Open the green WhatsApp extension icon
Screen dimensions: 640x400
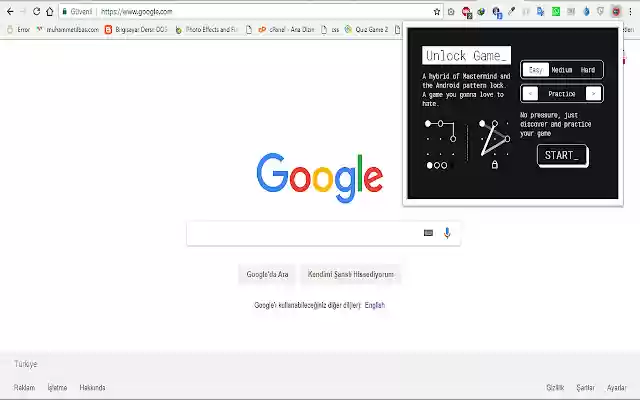tap(556, 12)
